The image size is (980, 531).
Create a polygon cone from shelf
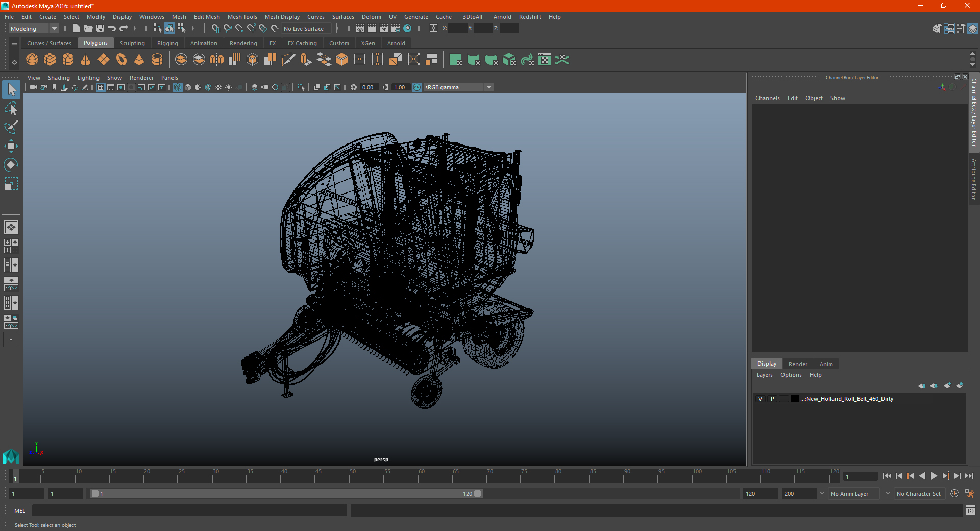coord(86,60)
